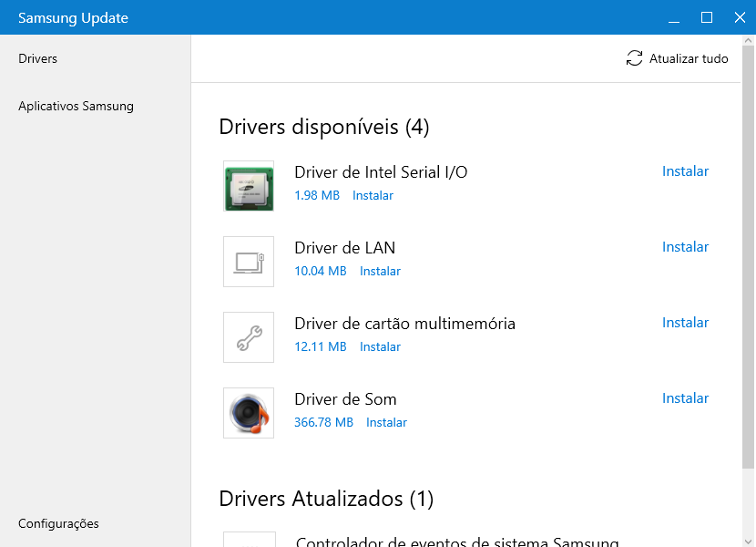Install the multimemory card driver
The width and height of the screenshot is (756, 547).
point(685,322)
